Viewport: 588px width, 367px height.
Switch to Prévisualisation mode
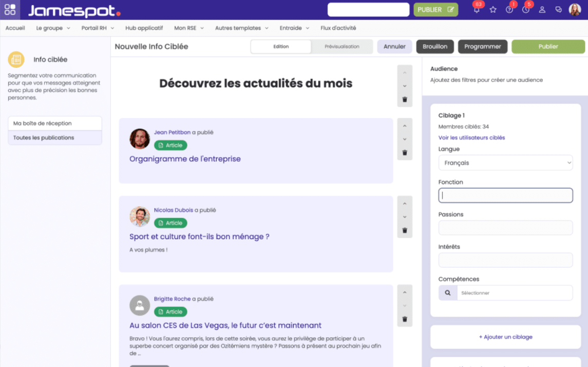[x=342, y=47]
